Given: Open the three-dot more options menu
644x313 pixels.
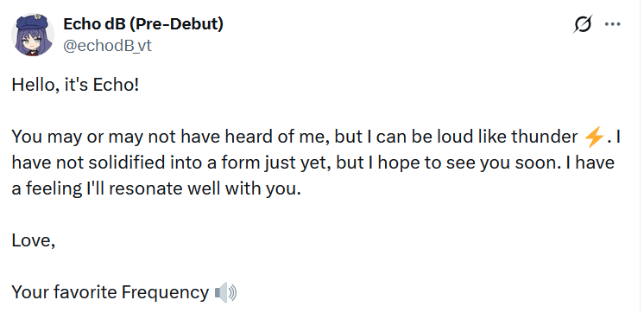Looking at the screenshot, I should [612, 24].
